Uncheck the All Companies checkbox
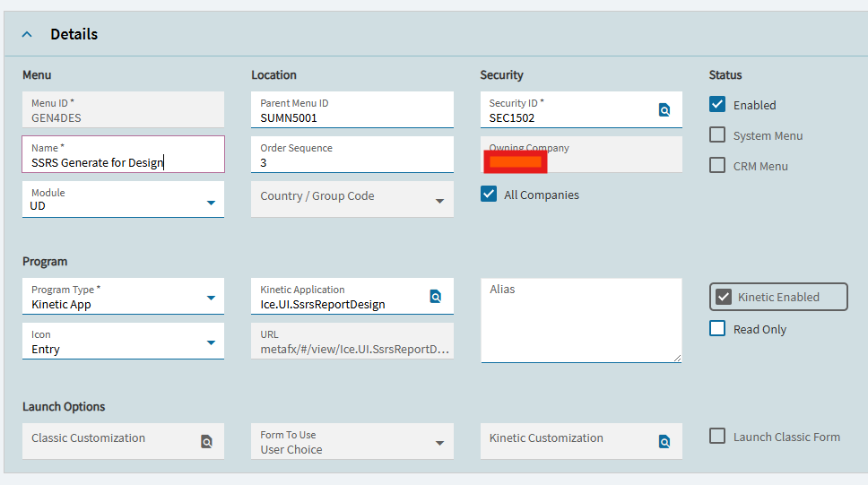This screenshot has width=868, height=485. (x=489, y=194)
